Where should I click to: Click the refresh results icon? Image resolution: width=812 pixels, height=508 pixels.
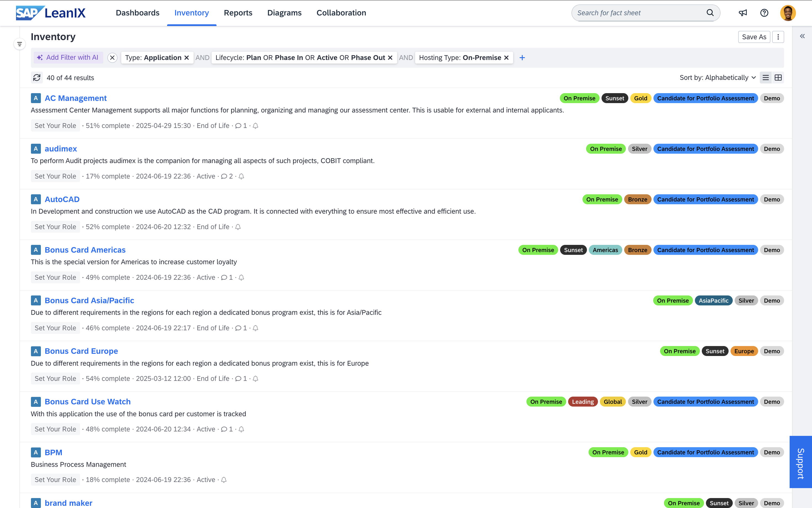point(36,78)
